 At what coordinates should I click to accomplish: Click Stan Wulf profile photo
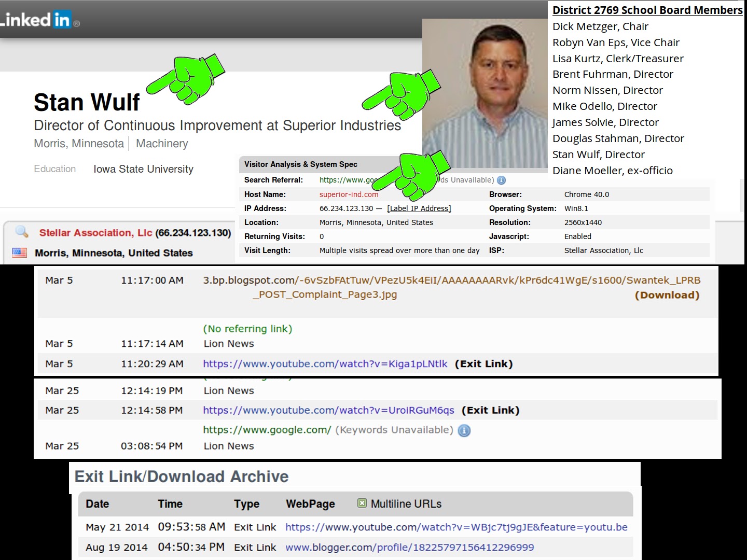tap(485, 93)
